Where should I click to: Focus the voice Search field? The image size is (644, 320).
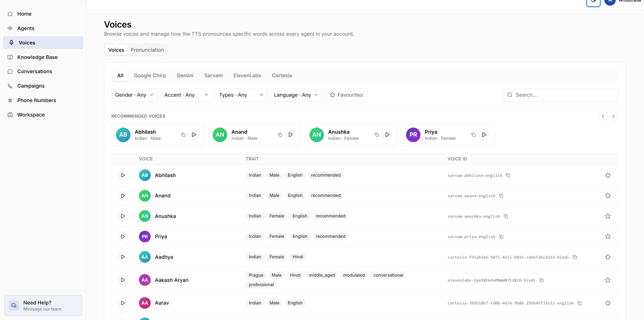pos(560,95)
